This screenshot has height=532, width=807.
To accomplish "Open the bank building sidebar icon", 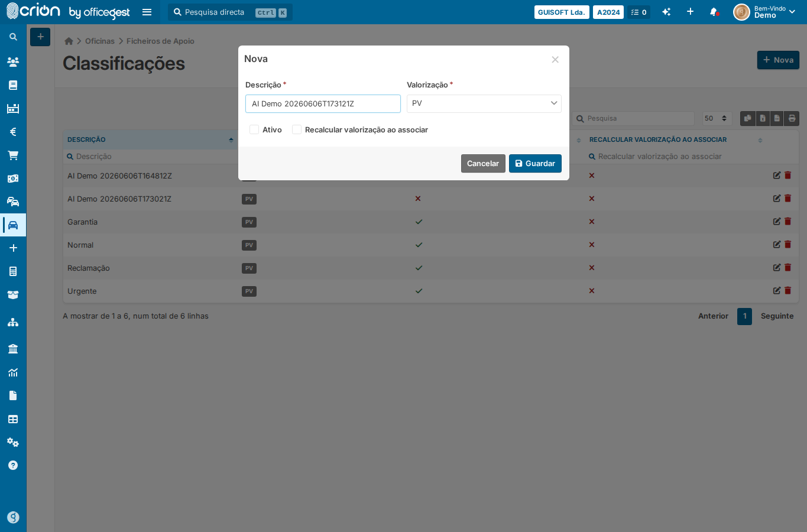I will (13, 349).
